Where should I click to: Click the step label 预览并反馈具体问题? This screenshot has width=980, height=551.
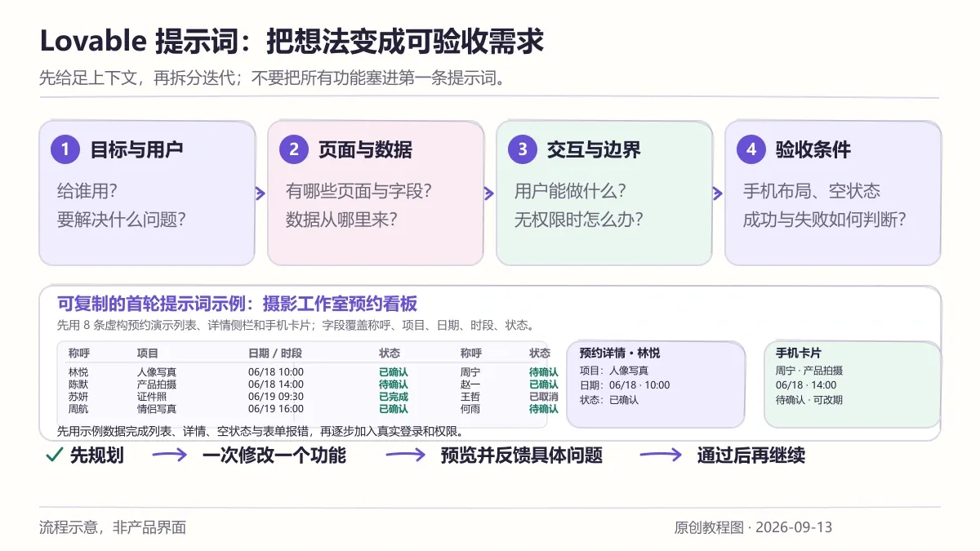tap(522, 455)
